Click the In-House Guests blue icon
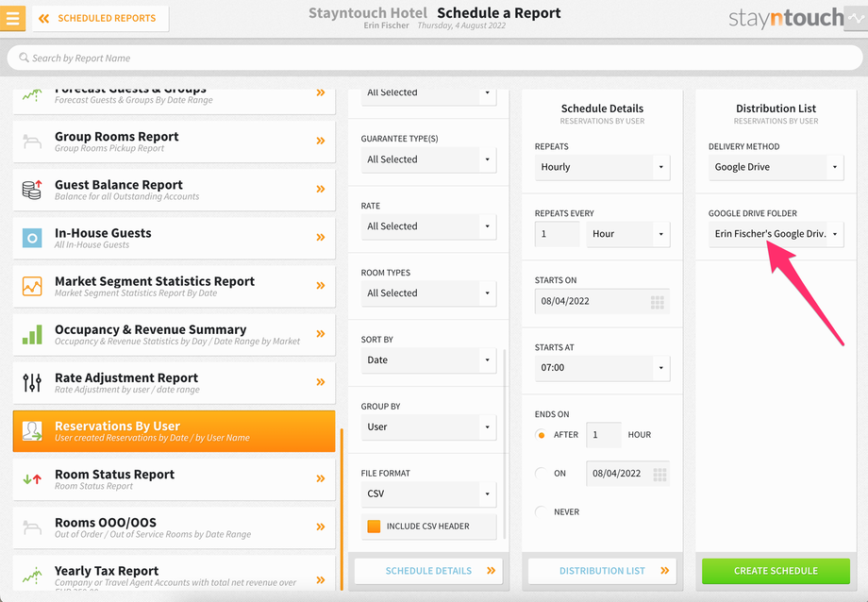The width and height of the screenshot is (868, 602). tap(32, 238)
